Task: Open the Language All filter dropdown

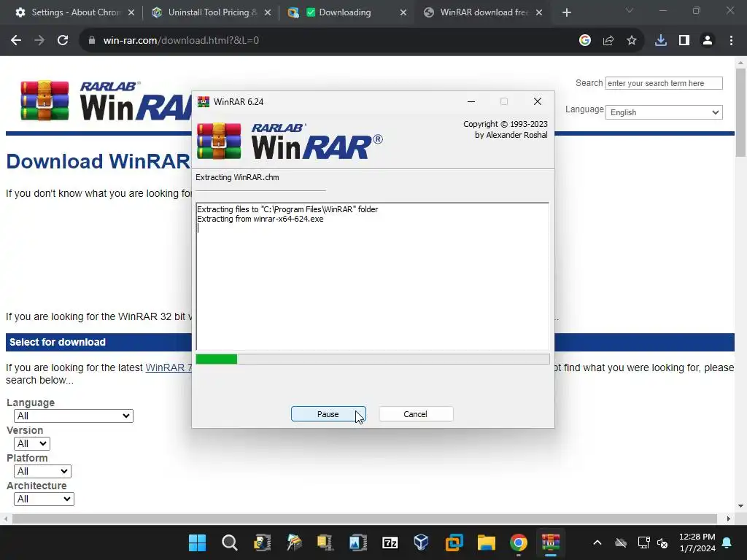Action: click(x=74, y=416)
